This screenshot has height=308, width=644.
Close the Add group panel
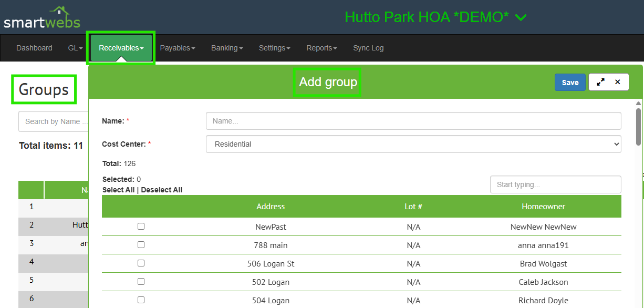click(618, 82)
